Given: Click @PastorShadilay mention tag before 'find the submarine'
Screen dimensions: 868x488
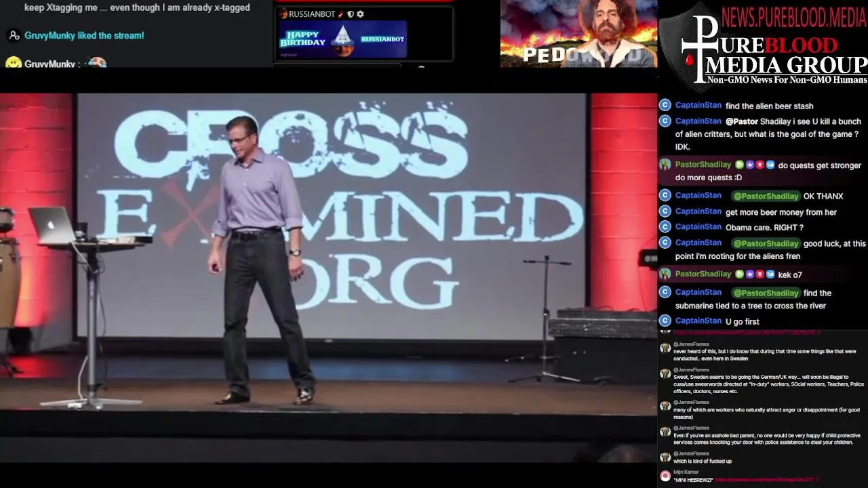Looking at the screenshot, I should click(x=766, y=293).
